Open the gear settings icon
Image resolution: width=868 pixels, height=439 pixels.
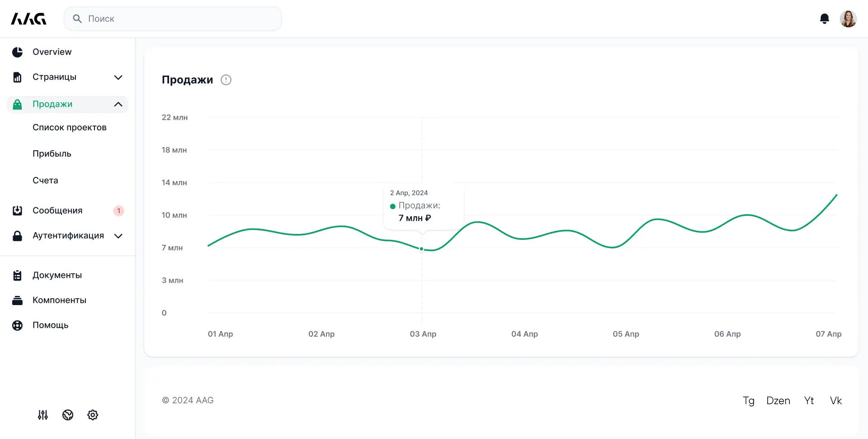coord(93,415)
